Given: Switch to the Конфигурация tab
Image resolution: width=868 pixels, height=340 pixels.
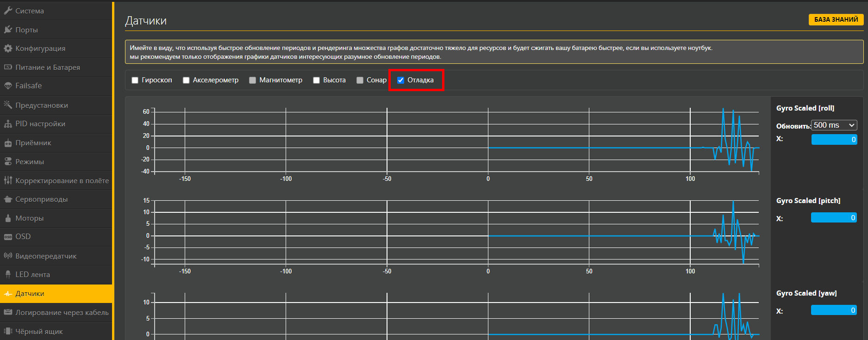Looking at the screenshot, I should [56, 48].
